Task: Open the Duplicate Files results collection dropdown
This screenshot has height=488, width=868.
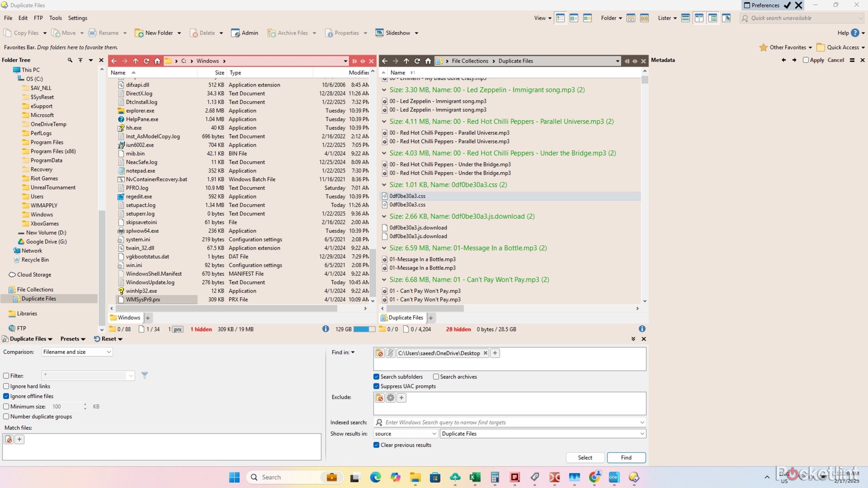Action: (543, 433)
